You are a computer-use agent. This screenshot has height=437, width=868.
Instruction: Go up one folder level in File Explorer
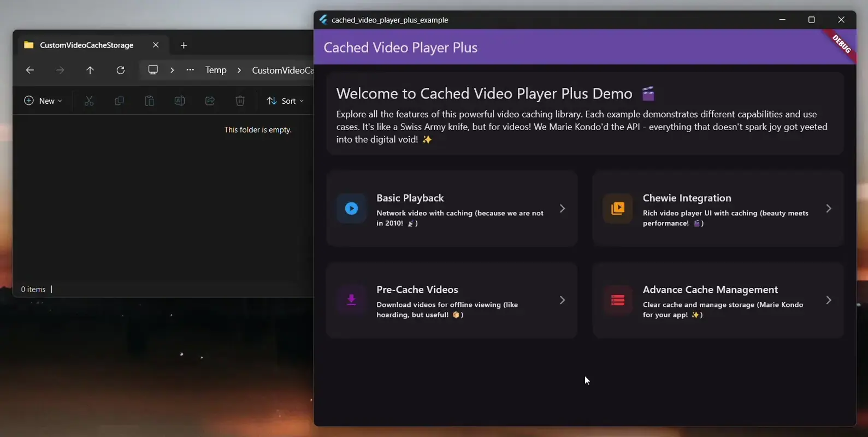point(90,70)
